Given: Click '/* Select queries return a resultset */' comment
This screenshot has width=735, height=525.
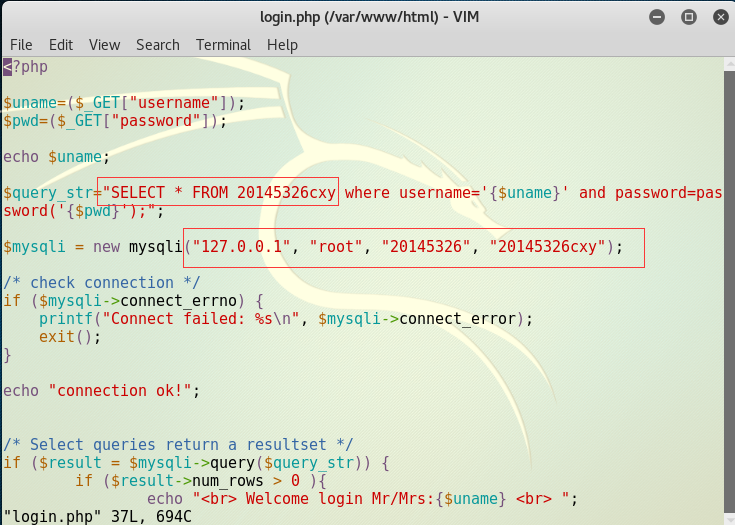Looking at the screenshot, I should [x=178, y=444].
